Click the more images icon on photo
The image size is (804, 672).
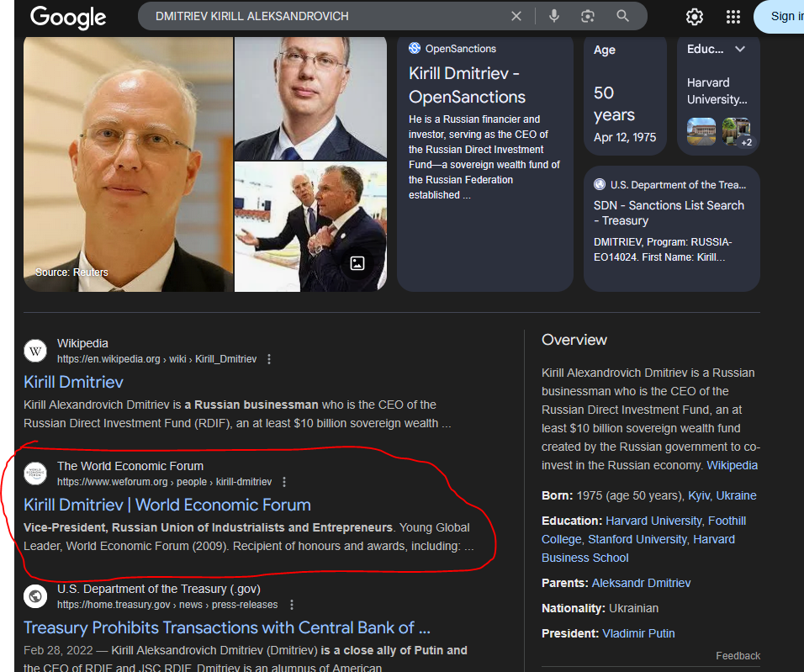coord(357,263)
